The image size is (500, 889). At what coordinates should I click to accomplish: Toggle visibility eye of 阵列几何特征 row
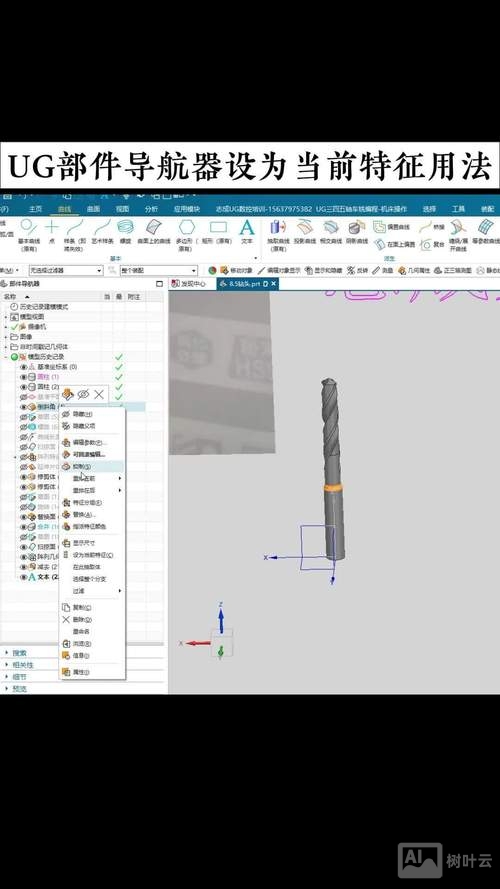coord(24,557)
